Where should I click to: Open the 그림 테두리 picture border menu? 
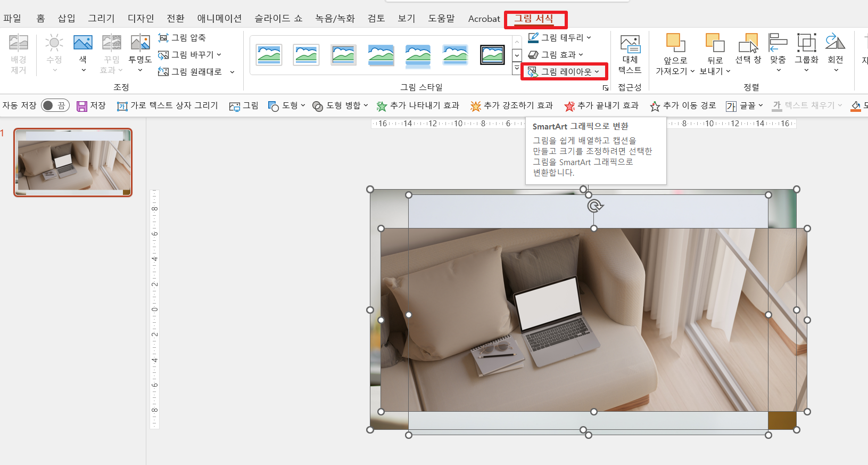[559, 38]
